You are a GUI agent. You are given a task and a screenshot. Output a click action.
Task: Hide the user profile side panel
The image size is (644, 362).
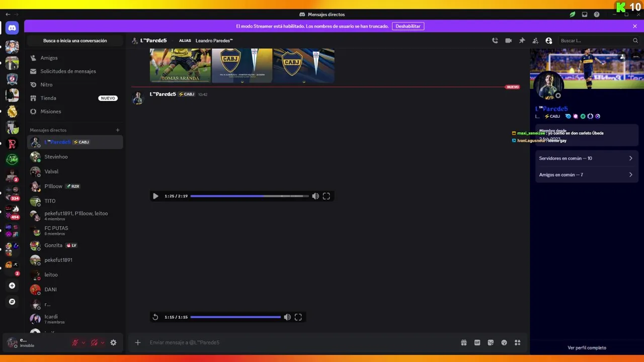[x=549, y=41]
